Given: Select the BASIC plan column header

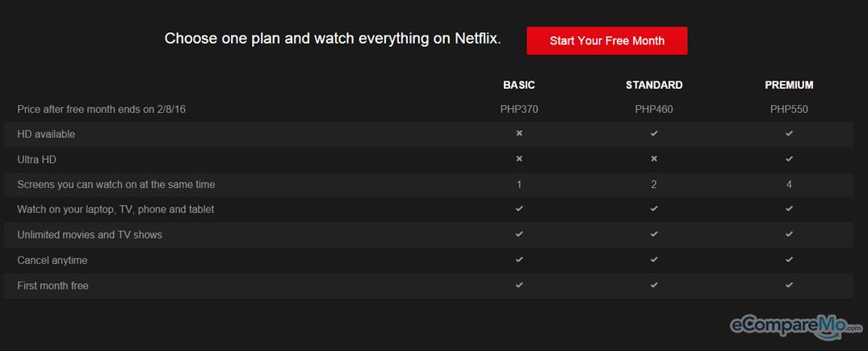Looking at the screenshot, I should point(518,86).
